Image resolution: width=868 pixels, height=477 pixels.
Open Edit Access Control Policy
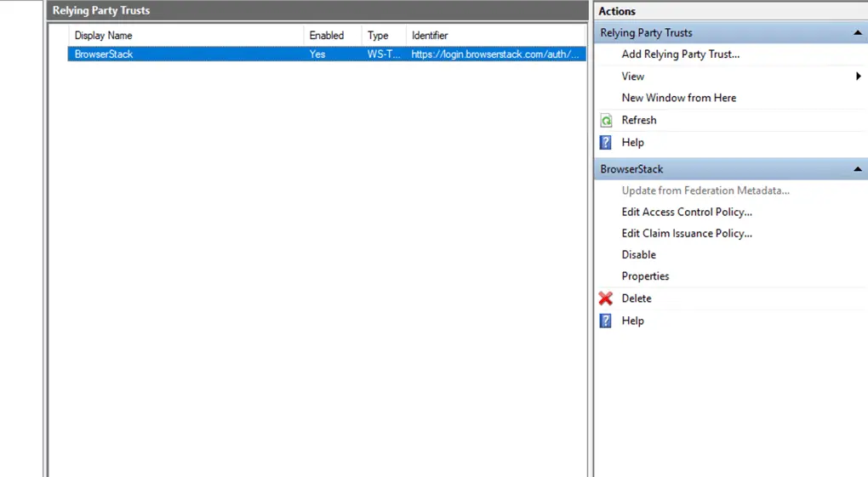tap(686, 212)
